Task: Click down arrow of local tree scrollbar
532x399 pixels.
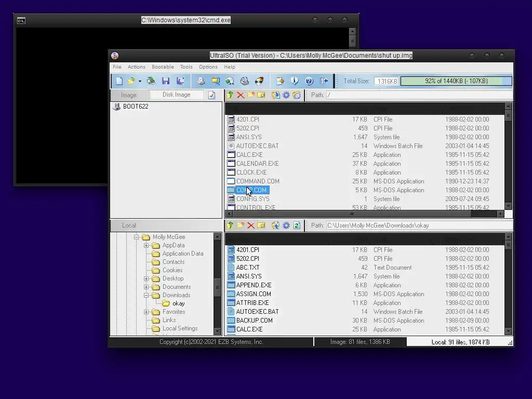Action: pyautogui.click(x=217, y=331)
